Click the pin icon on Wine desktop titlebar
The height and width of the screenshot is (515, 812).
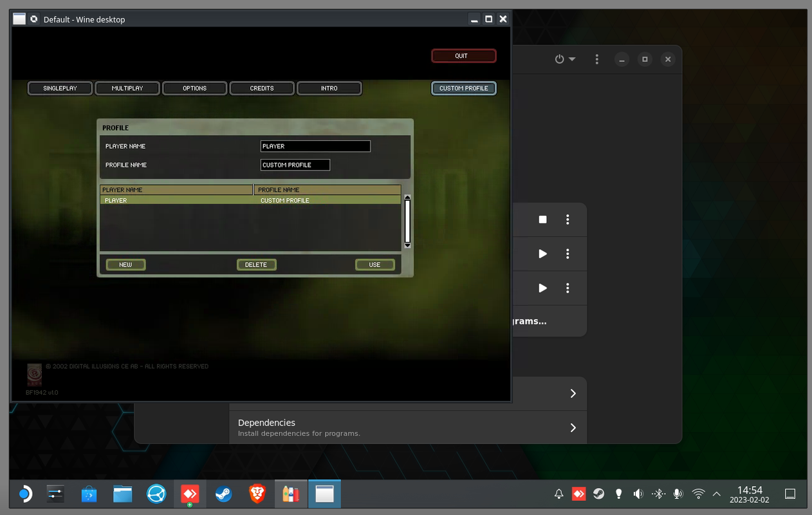tap(34, 19)
